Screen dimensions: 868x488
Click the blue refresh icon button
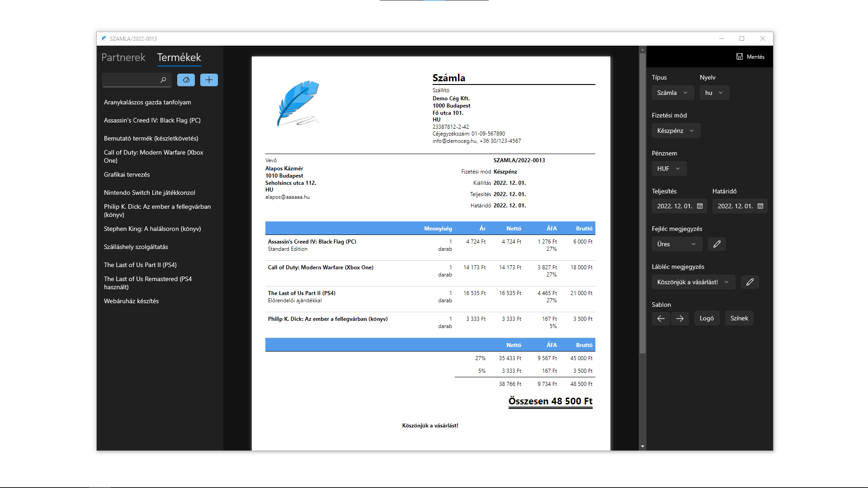186,80
